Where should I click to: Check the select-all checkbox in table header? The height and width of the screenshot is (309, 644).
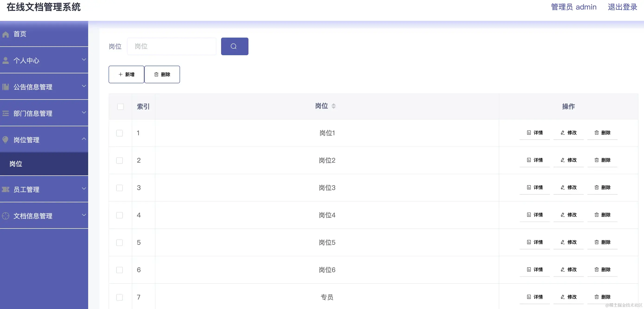click(x=120, y=106)
